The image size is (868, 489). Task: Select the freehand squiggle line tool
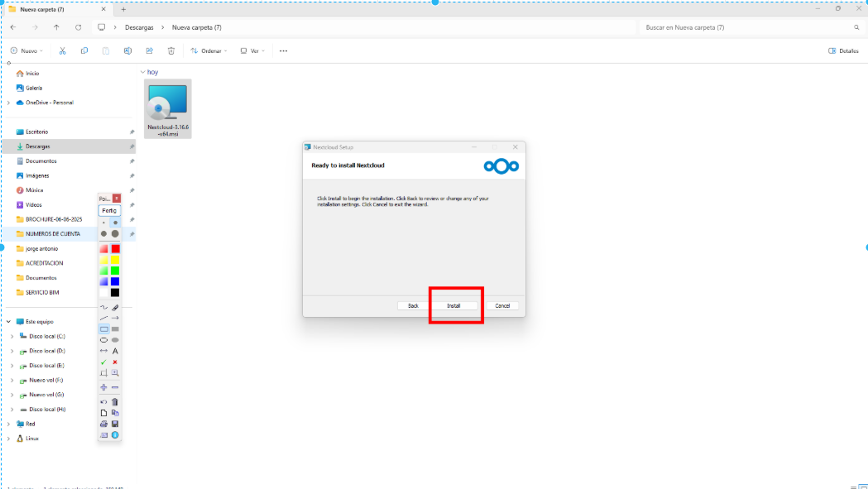pos(104,307)
